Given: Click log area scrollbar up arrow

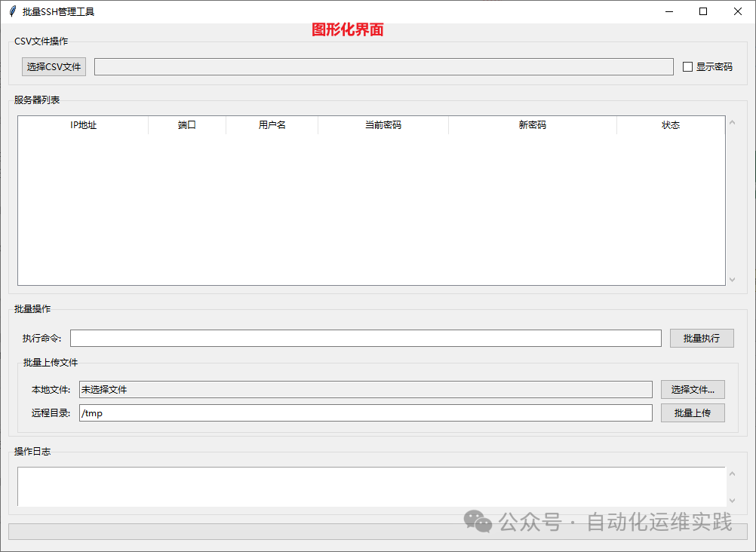Looking at the screenshot, I should tap(733, 474).
